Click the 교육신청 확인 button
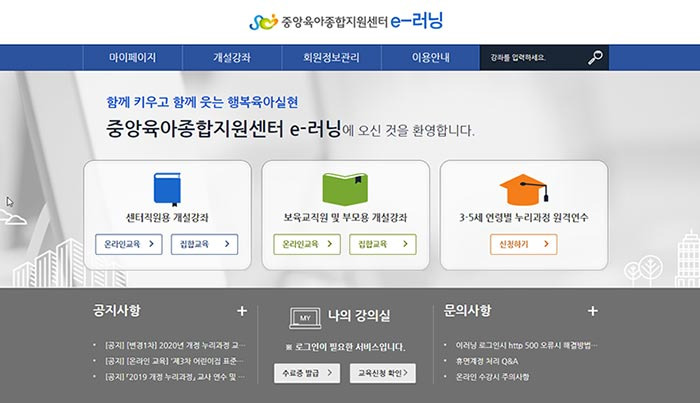The height and width of the screenshot is (403, 700). point(383,373)
